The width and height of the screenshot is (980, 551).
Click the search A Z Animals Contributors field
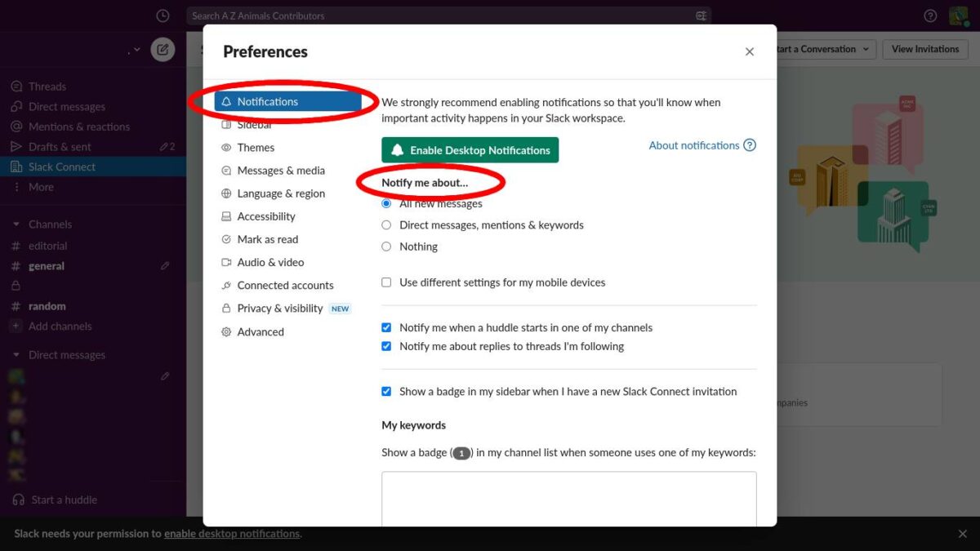[x=449, y=16]
